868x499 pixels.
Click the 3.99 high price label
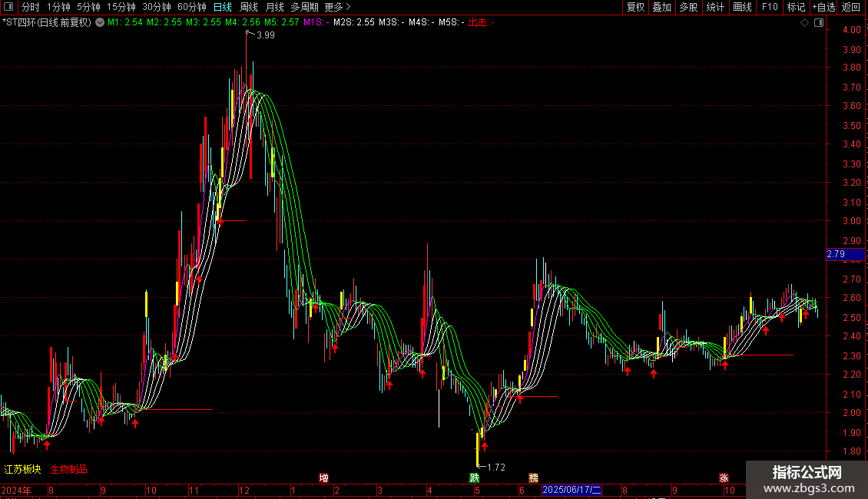(266, 35)
